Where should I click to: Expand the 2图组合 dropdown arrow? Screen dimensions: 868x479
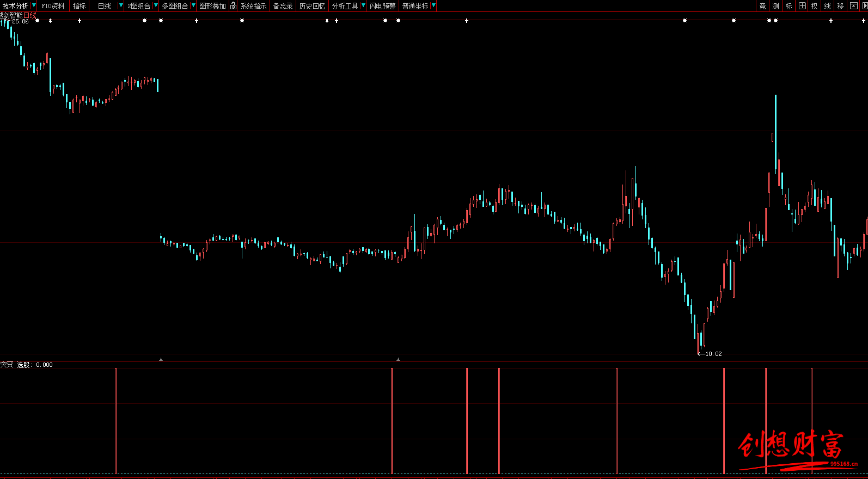[x=156, y=5]
